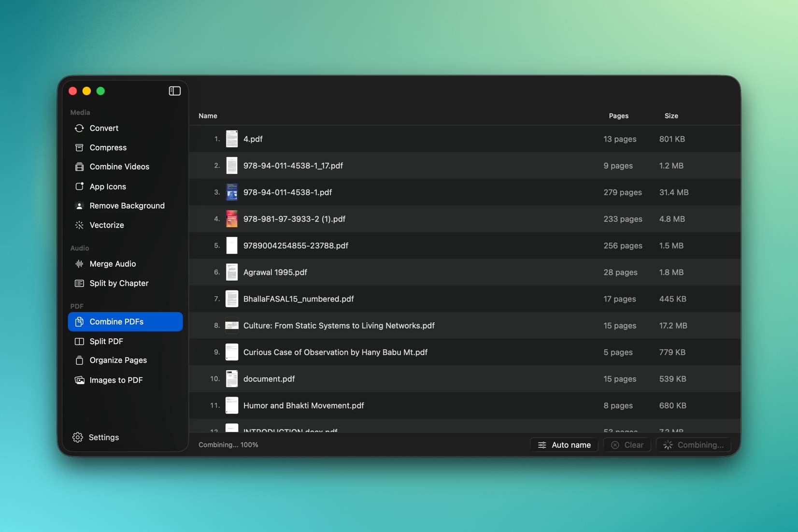
Task: Click the Split PDF icon
Action: tap(79, 341)
